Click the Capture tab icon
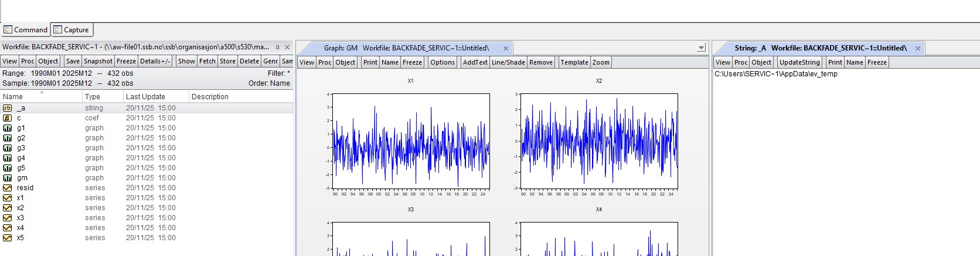980x256 pixels. (57, 30)
